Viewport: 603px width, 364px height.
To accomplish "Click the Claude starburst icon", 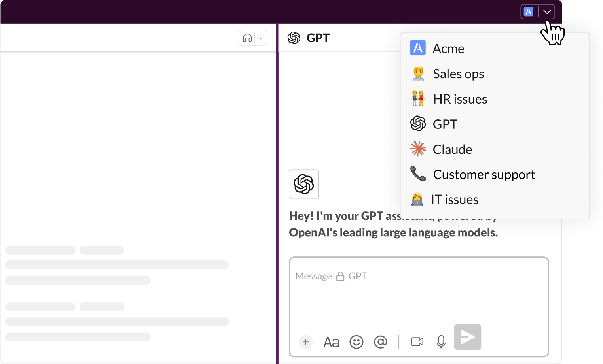I will tap(418, 149).
